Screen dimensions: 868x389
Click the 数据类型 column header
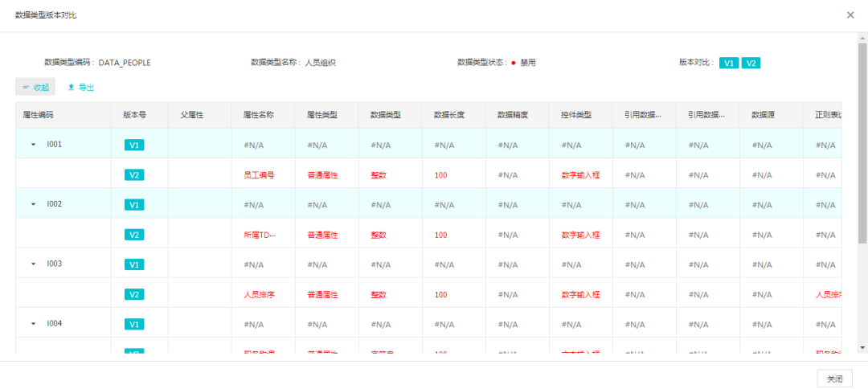(x=385, y=115)
